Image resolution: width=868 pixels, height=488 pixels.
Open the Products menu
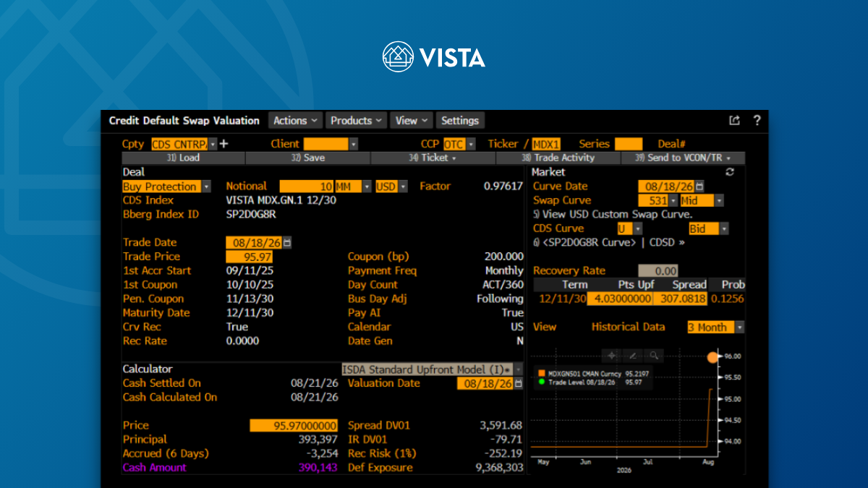click(357, 121)
